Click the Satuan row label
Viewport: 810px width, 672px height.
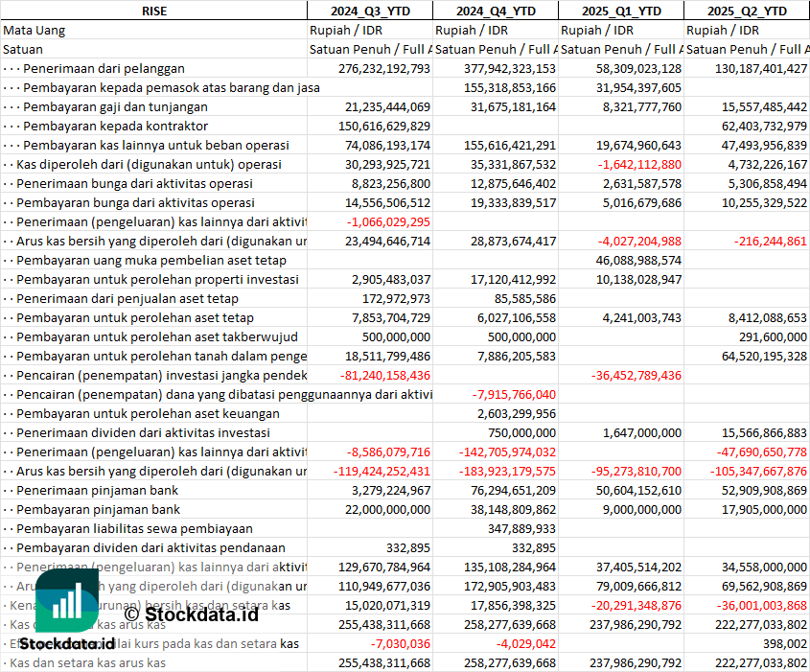(x=23, y=49)
